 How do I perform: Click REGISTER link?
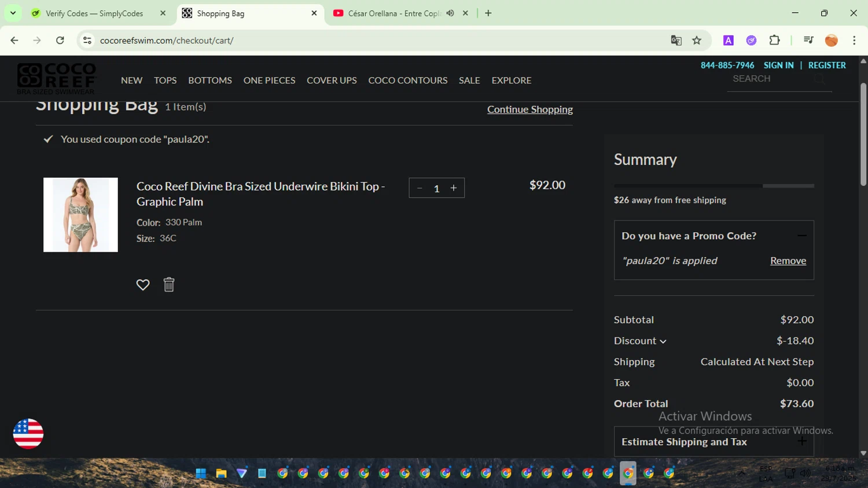[827, 65]
